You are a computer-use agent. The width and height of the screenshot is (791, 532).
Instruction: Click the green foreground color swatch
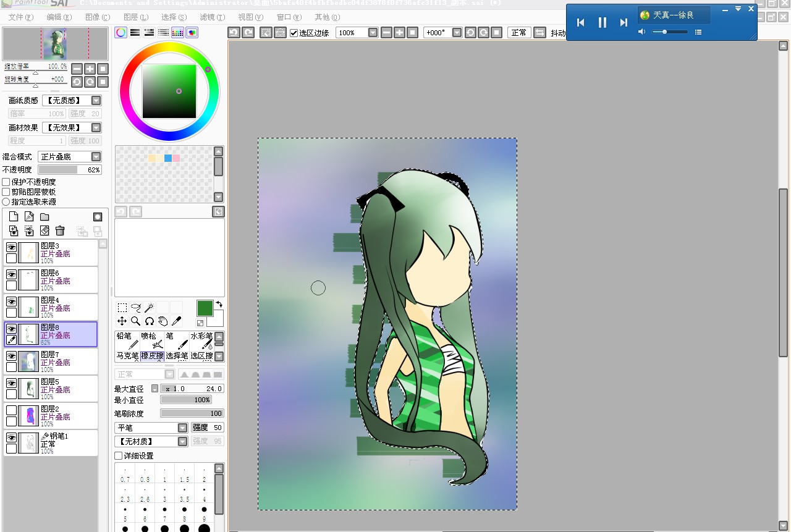(x=205, y=308)
